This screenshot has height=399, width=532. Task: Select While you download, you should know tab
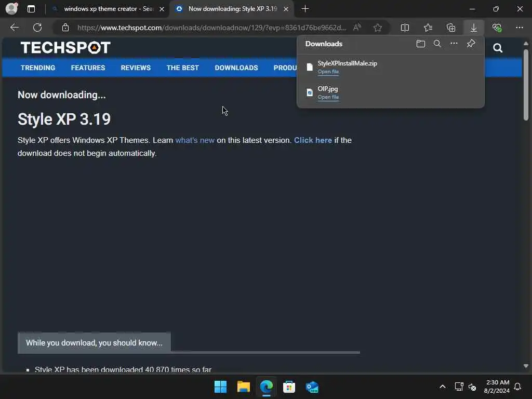[95, 343]
